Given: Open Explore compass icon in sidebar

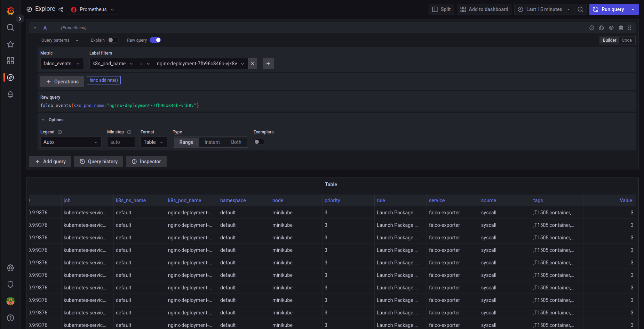Looking at the screenshot, I should [x=10, y=77].
